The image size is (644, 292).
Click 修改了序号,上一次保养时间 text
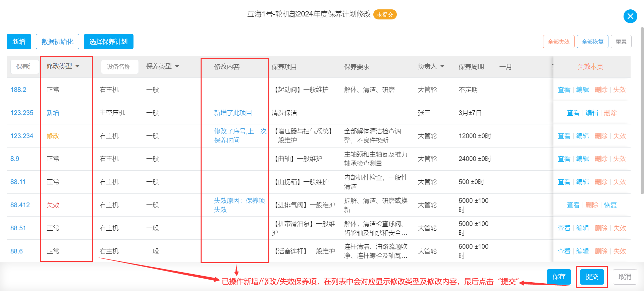tap(240, 136)
